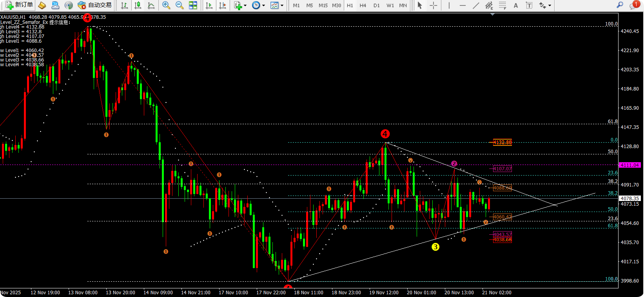The image size is (644, 297).
Task: Open the search magnifier icon
Action: coord(620,5)
